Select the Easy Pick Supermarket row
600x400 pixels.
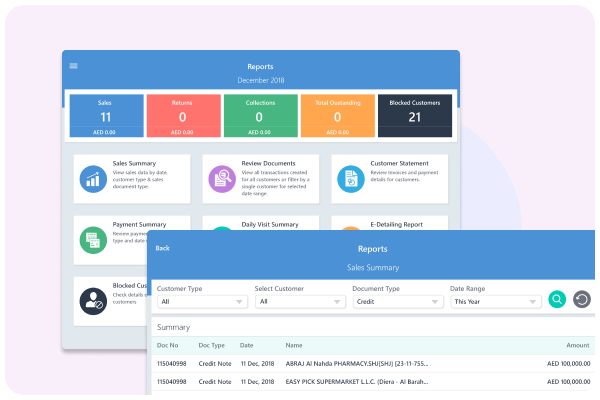coord(371,381)
